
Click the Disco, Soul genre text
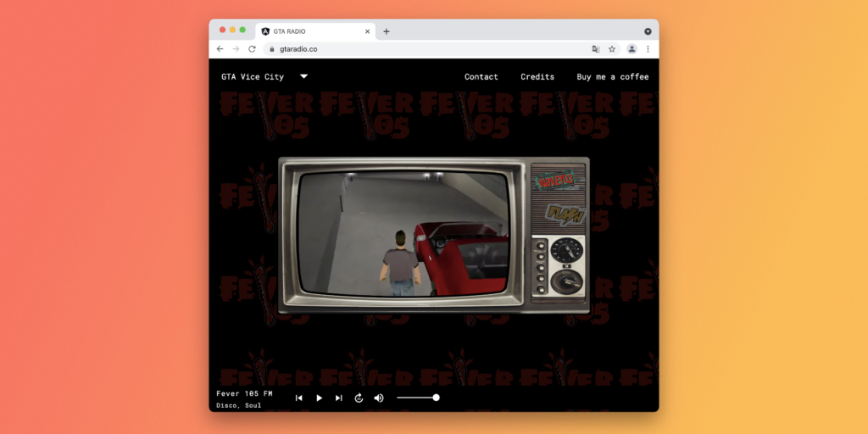click(238, 405)
